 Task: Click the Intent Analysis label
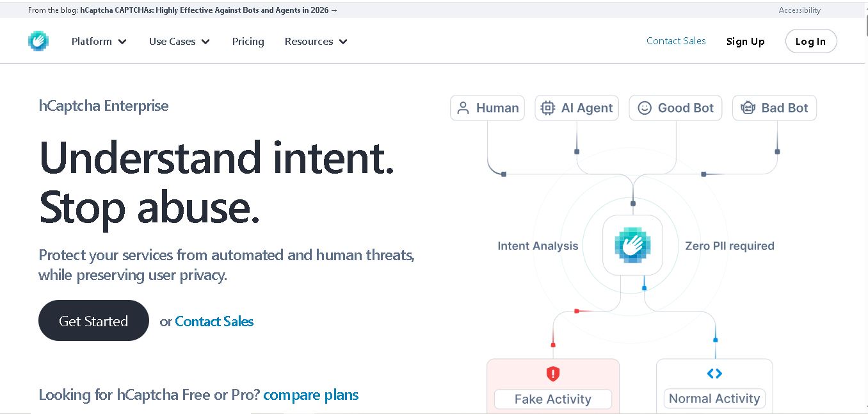click(x=538, y=245)
